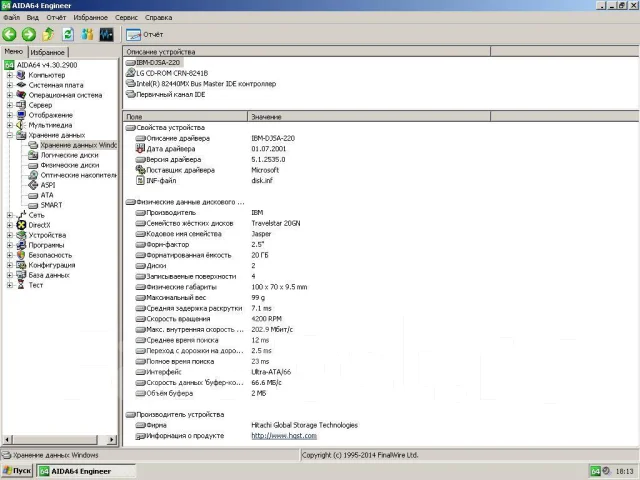Image resolution: width=640 pixels, height=480 pixels.
Task: Select the ASPI tree item
Action: 48,185
